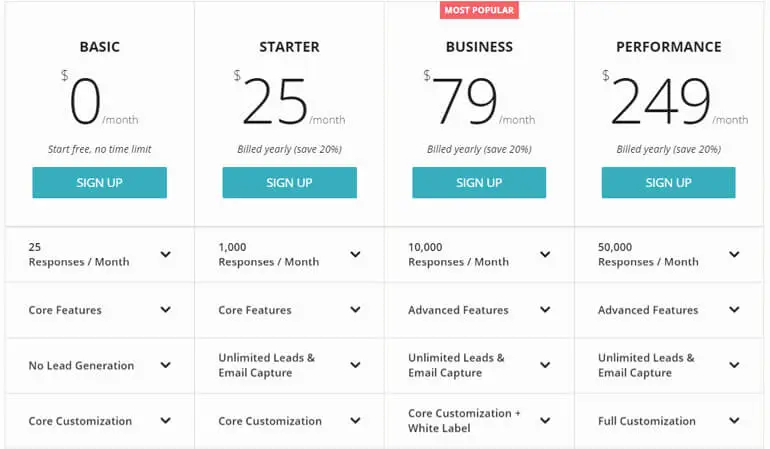The image size is (770, 449).
Task: Expand the Full Customization row
Action: click(734, 421)
